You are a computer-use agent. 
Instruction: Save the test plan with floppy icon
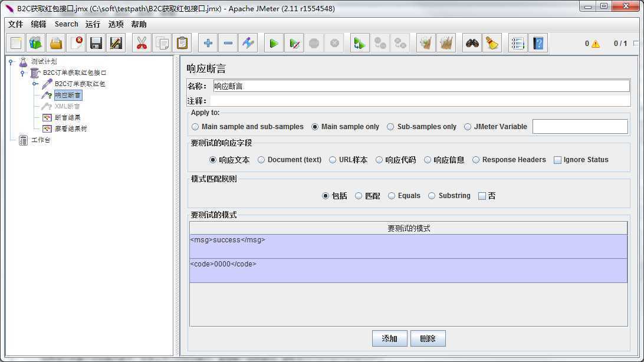click(x=96, y=43)
